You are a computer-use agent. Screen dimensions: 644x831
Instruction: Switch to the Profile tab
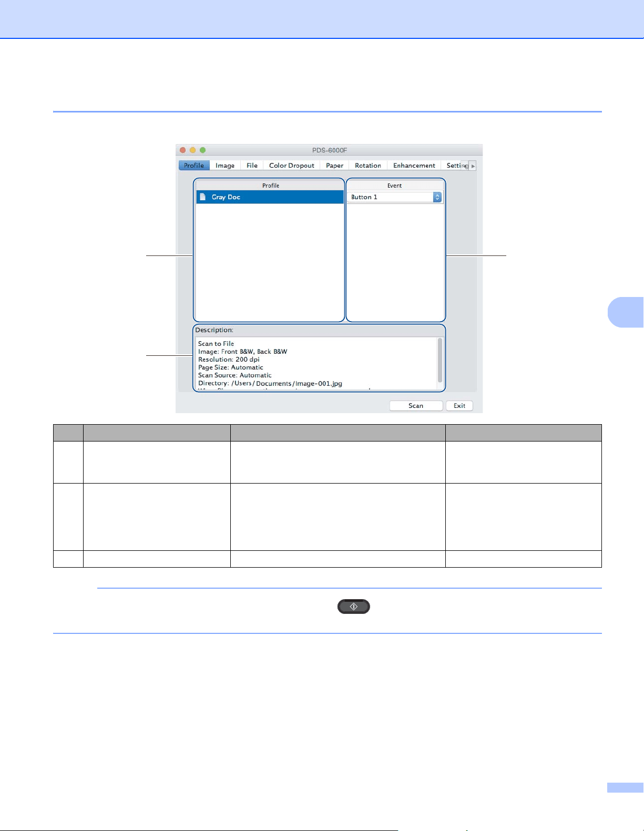pyautogui.click(x=194, y=166)
